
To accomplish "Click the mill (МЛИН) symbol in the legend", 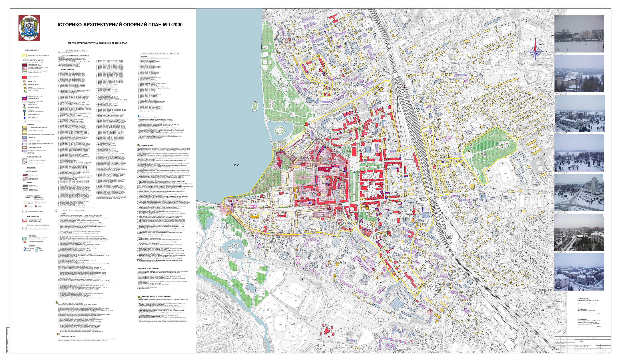I will tap(36, 206).
